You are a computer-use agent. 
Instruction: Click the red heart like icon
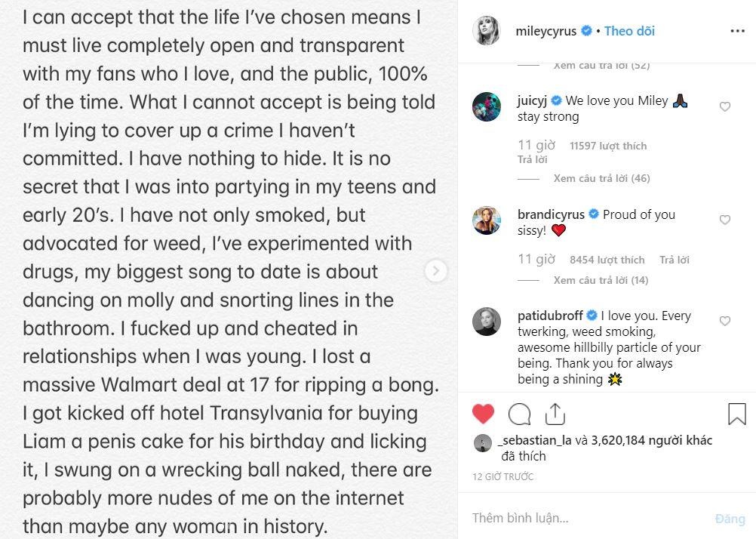pos(483,414)
